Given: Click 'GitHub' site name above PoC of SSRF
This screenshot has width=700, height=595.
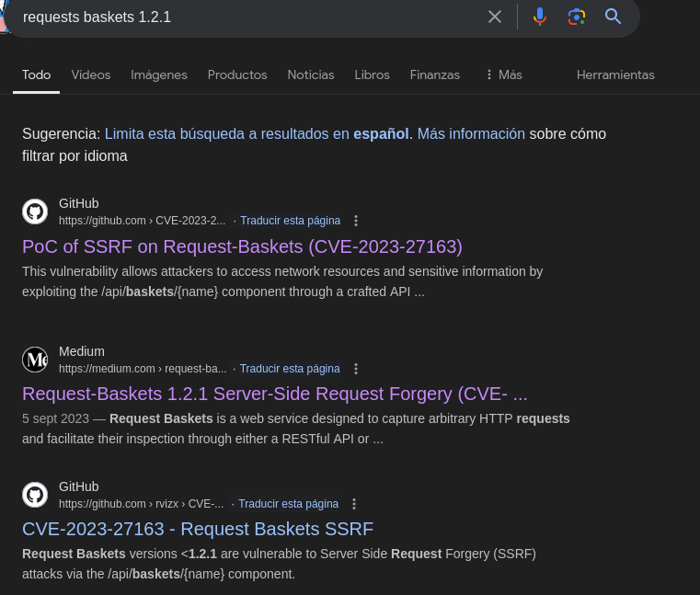Looking at the screenshot, I should (x=78, y=203).
